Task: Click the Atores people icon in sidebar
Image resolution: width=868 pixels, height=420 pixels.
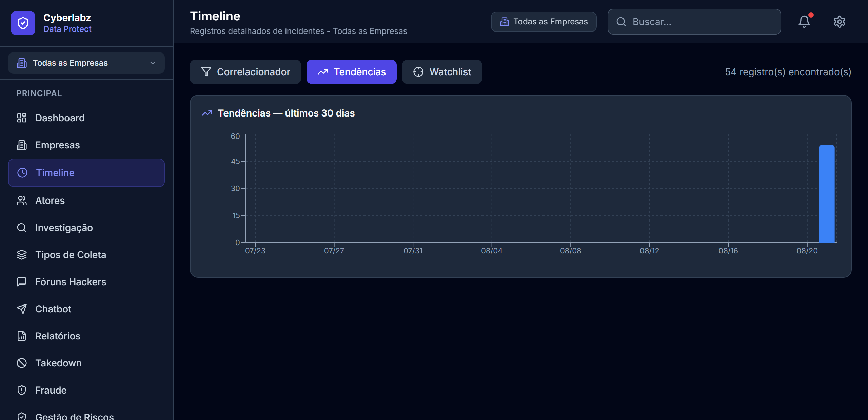Action: coord(22,201)
